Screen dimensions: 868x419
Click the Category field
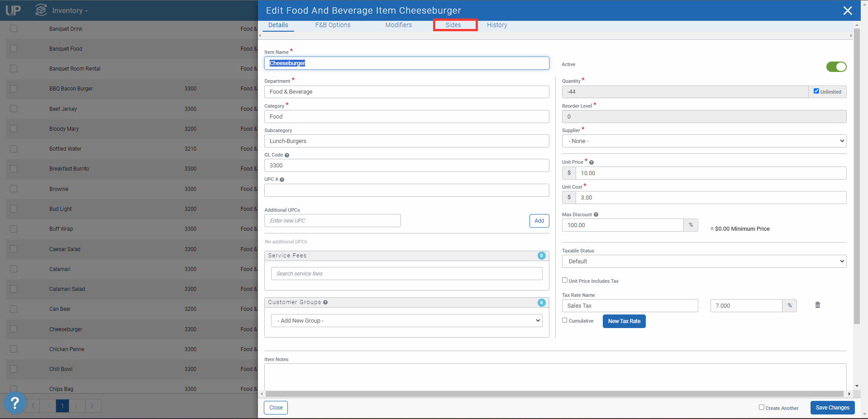click(407, 116)
